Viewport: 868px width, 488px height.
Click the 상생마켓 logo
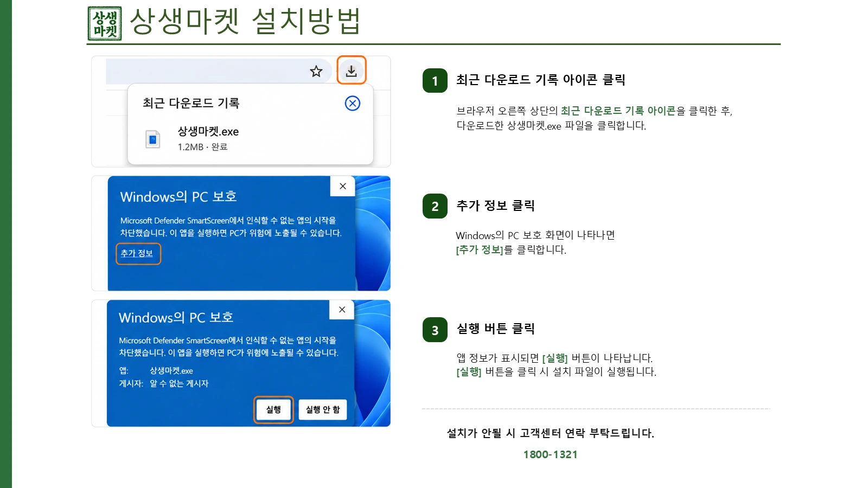coord(105,23)
